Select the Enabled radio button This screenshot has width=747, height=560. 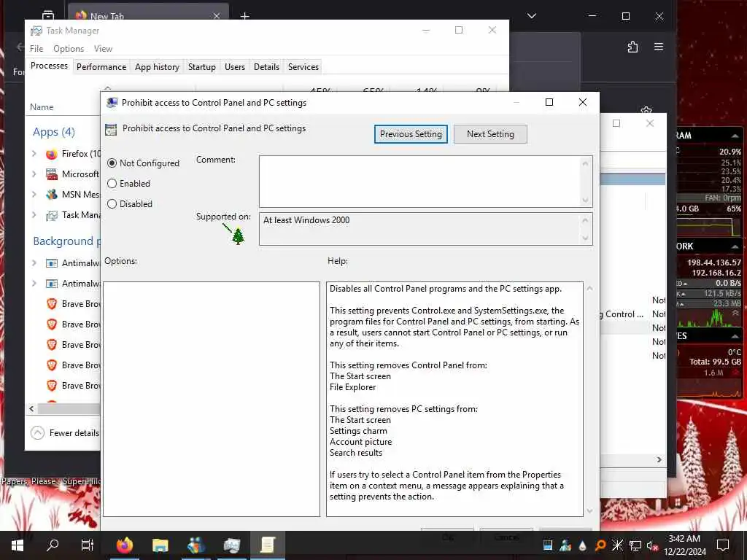point(112,183)
